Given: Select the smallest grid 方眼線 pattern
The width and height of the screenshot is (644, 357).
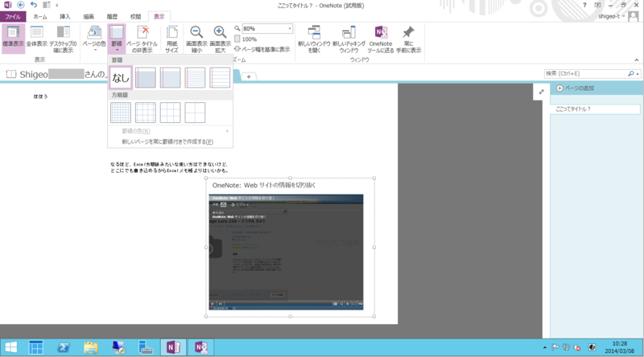Looking at the screenshot, I should point(121,113).
